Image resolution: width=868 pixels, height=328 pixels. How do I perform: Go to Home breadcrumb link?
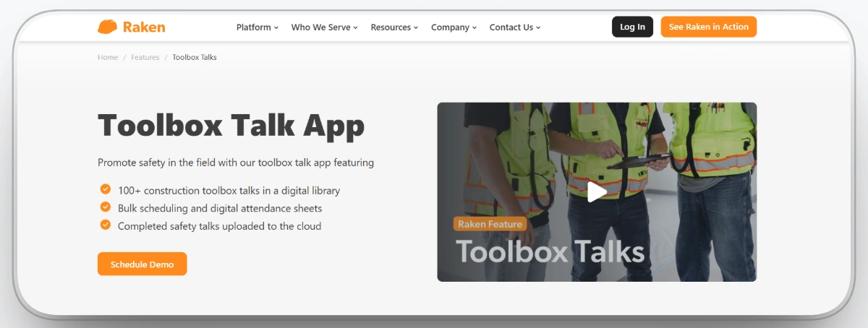(x=108, y=57)
